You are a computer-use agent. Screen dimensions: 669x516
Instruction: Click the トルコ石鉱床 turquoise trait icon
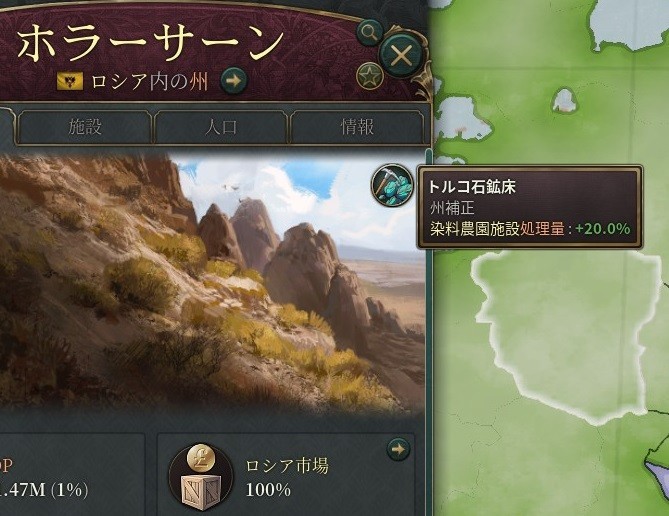(393, 185)
